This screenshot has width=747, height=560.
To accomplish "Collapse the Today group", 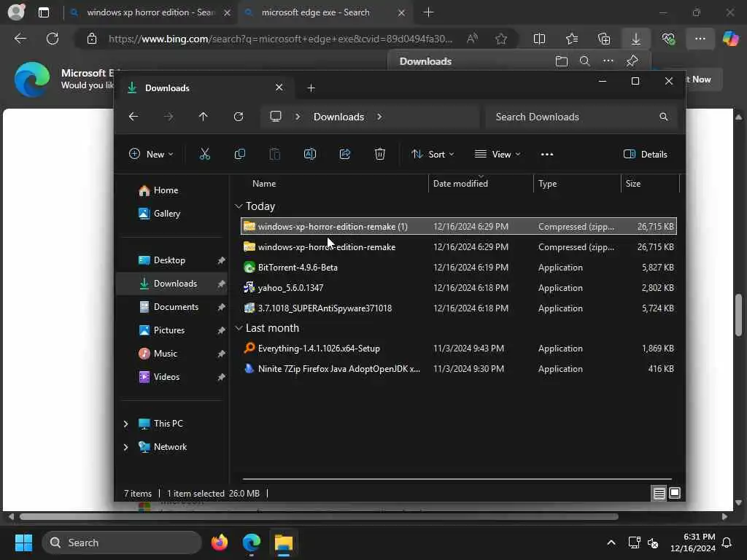I will click(239, 206).
